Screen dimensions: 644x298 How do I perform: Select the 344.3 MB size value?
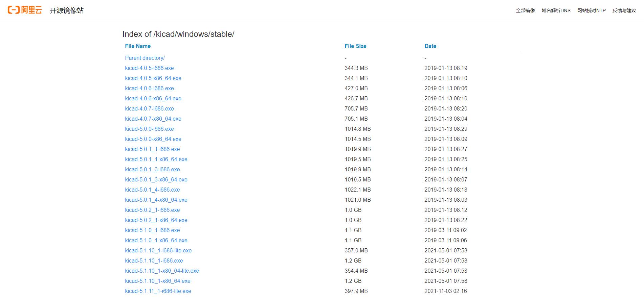tap(356, 68)
